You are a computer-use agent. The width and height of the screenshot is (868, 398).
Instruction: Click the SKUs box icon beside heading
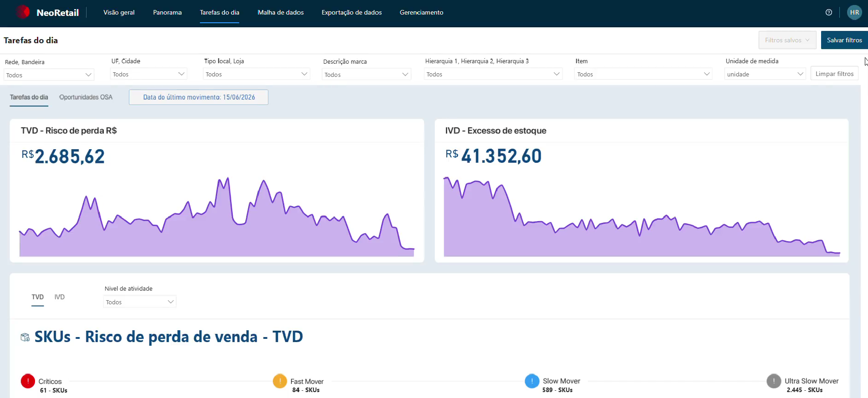point(25,337)
